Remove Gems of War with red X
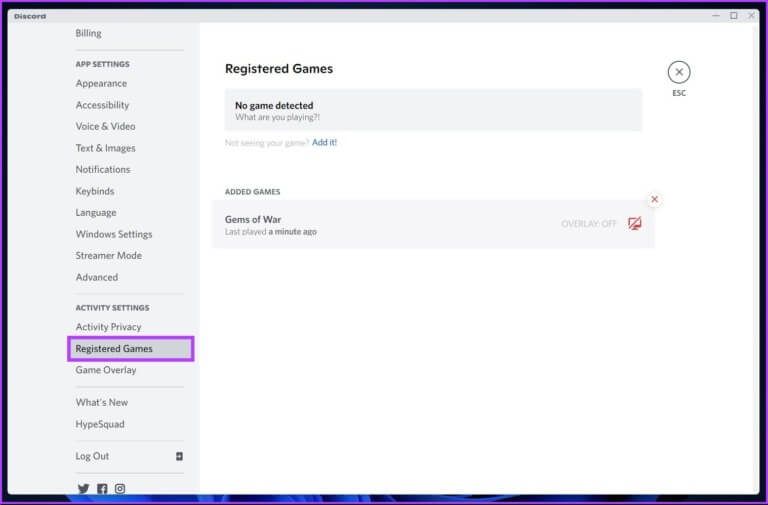768x505 pixels. click(654, 199)
